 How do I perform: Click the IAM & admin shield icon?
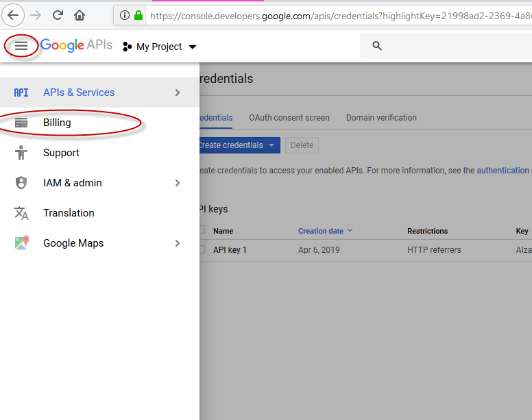(x=21, y=183)
